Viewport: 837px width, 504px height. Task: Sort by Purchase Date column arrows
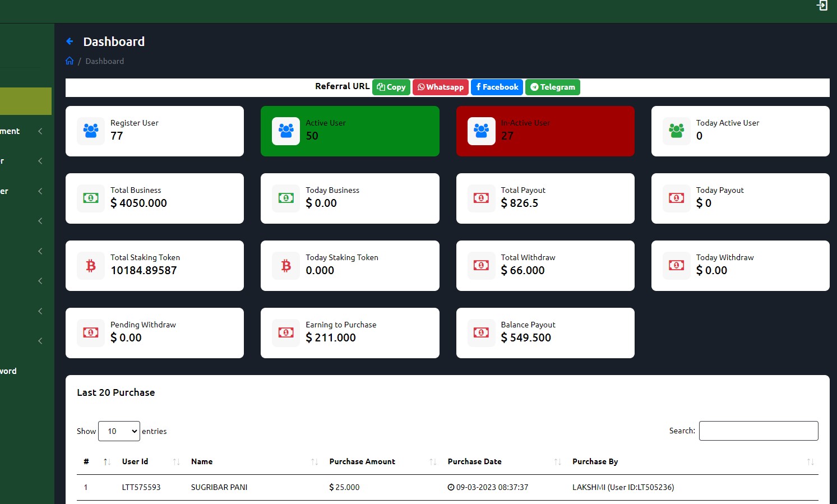pyautogui.click(x=557, y=462)
